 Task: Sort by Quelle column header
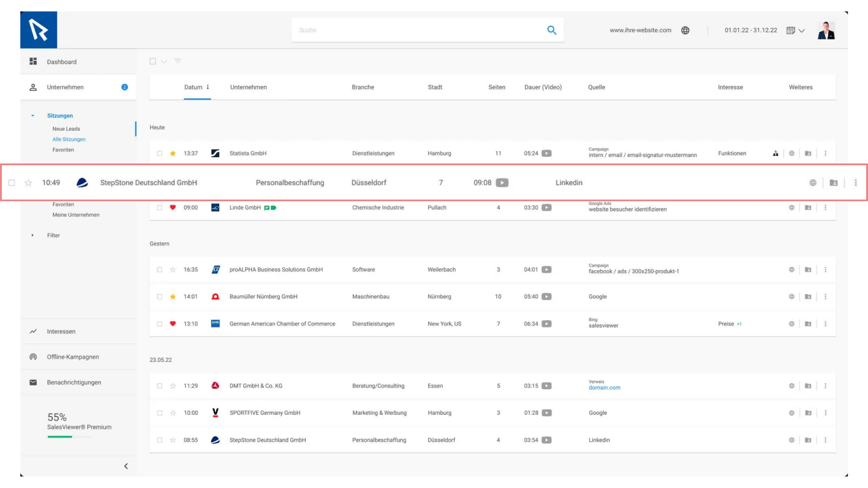point(596,87)
